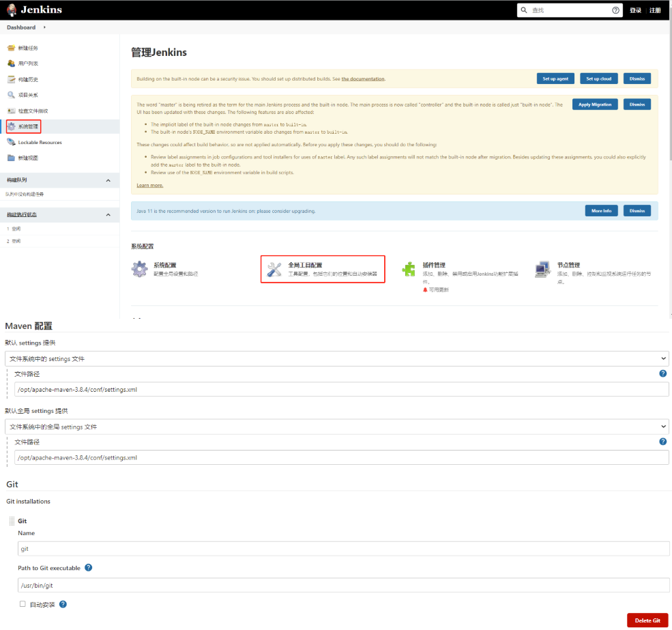The height and width of the screenshot is (630, 672).
Task: Click the magnifier icon in the search box
Action: point(524,10)
